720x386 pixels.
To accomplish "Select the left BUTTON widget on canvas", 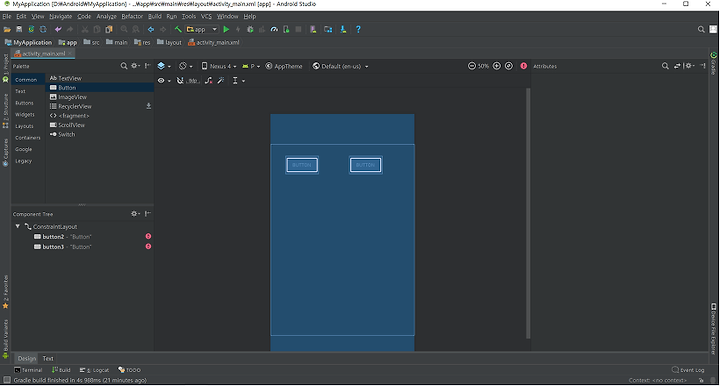I will pos(302,165).
